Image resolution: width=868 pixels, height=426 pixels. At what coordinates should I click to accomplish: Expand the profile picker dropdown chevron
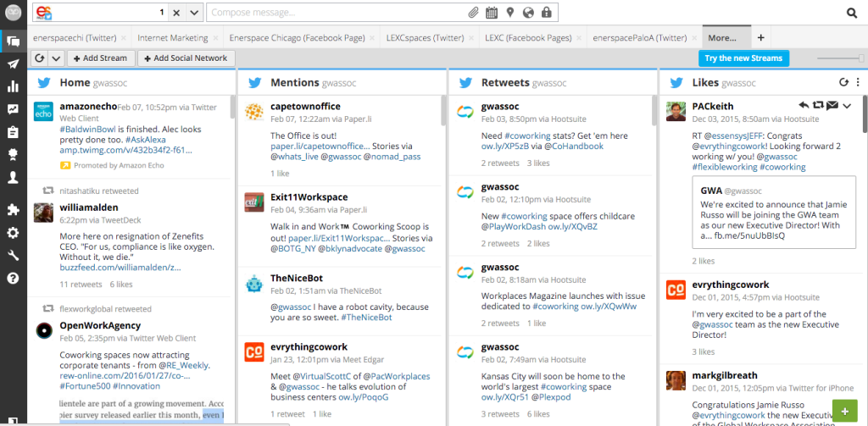click(x=194, y=12)
